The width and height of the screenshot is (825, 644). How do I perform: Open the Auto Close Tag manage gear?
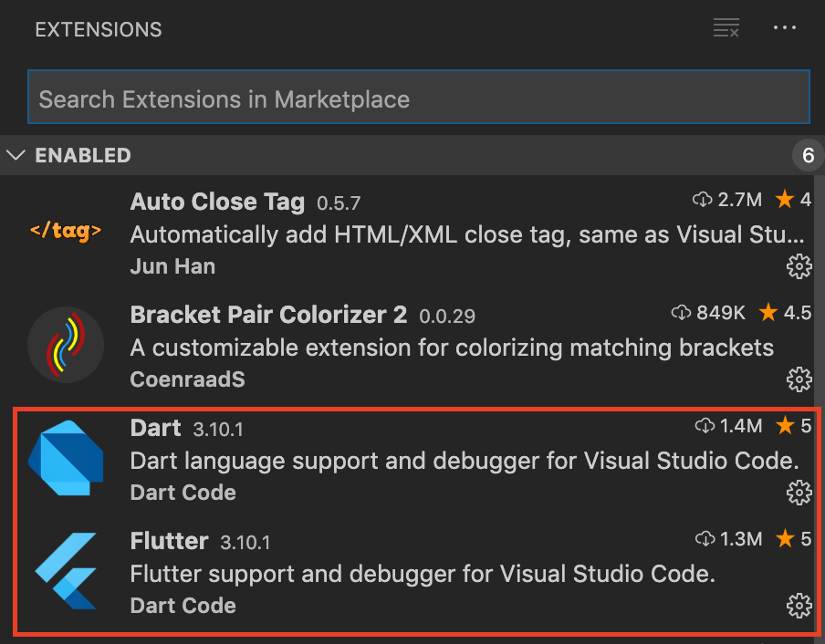799,266
